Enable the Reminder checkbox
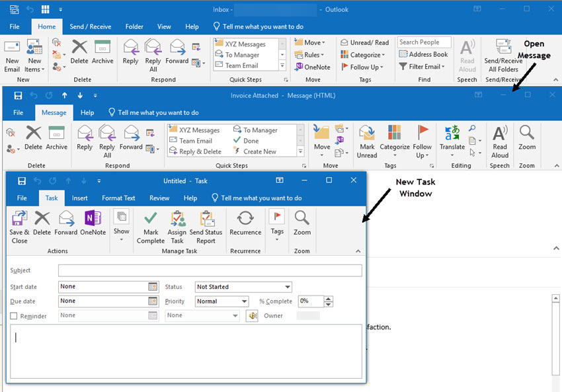 click(14, 316)
